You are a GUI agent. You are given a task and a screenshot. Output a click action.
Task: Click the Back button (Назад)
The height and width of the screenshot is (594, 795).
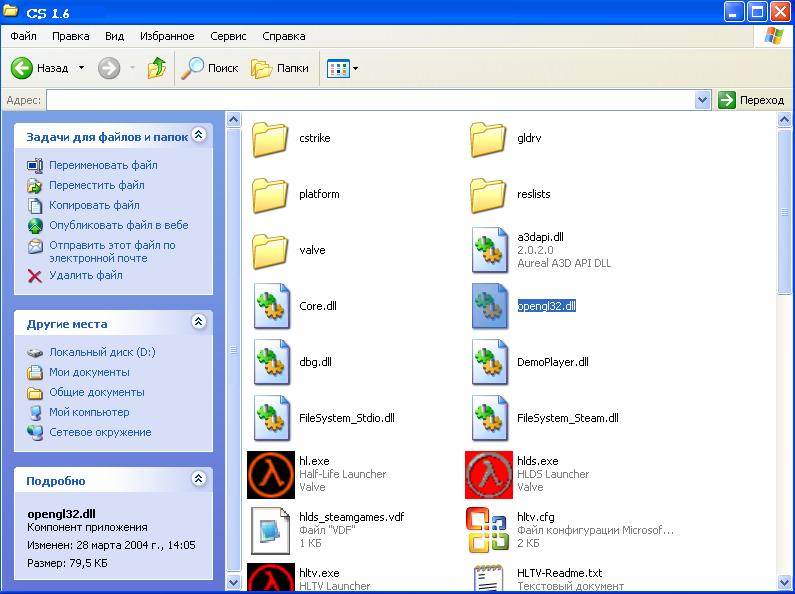tap(40, 68)
